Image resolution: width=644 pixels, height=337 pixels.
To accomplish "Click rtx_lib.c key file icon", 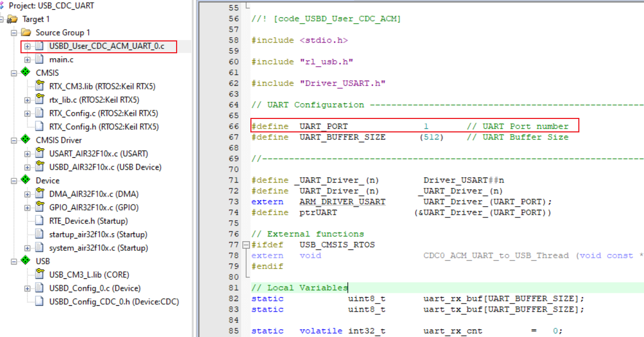I will [39, 100].
